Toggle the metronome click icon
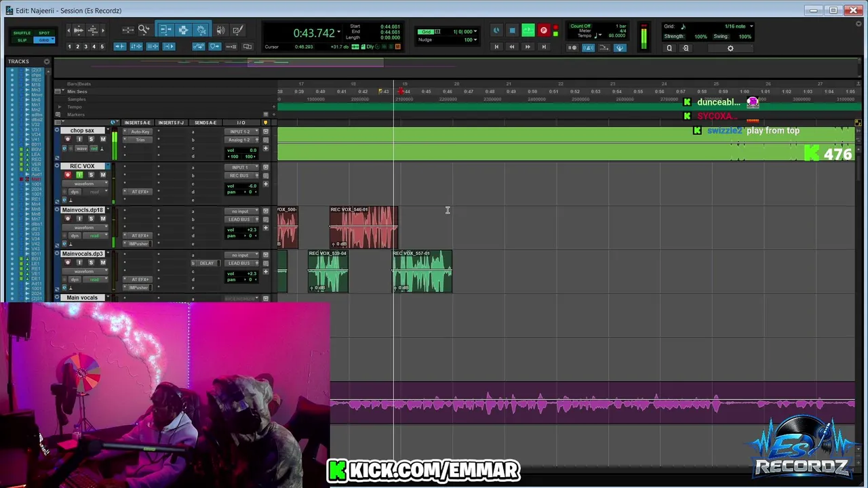 click(x=588, y=47)
